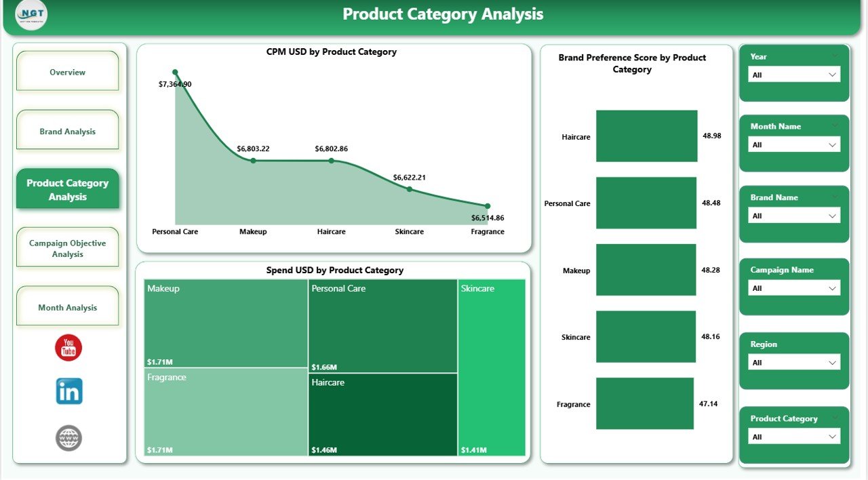Image resolution: width=868 pixels, height=480 pixels.
Task: Select the Makeup tile in treemap
Action: (226, 323)
